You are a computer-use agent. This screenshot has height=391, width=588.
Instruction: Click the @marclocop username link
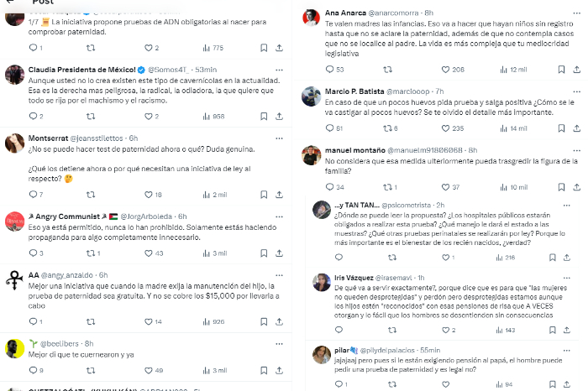point(409,91)
